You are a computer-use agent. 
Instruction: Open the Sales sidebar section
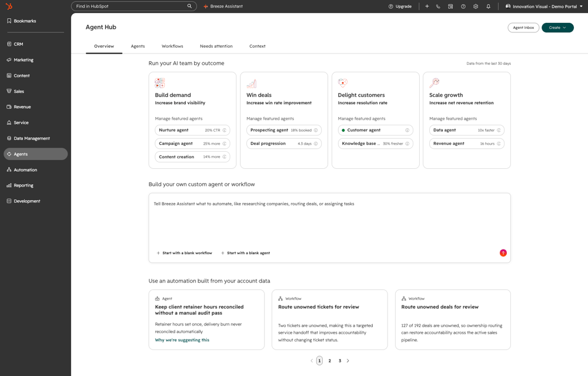click(x=15, y=92)
